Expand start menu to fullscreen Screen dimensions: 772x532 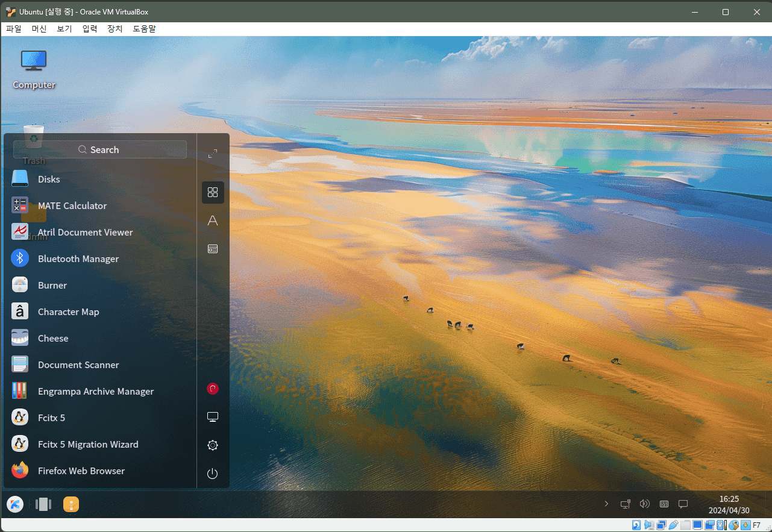(213, 154)
